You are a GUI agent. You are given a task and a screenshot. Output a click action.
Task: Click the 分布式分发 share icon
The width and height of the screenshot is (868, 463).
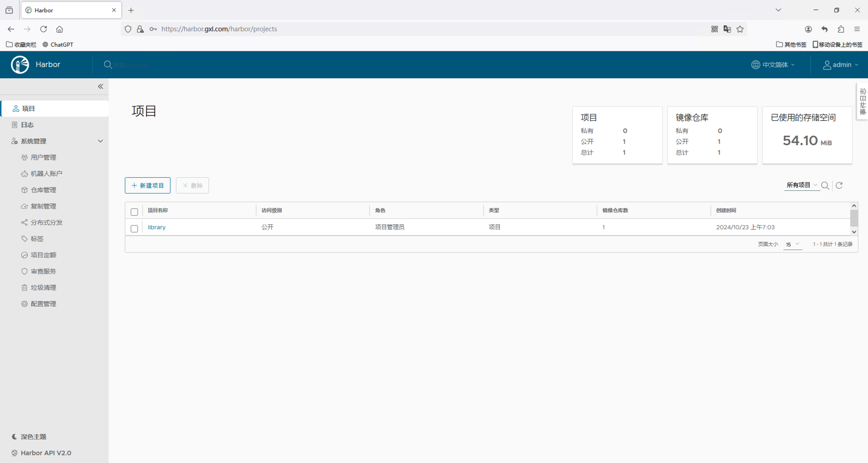(x=24, y=222)
